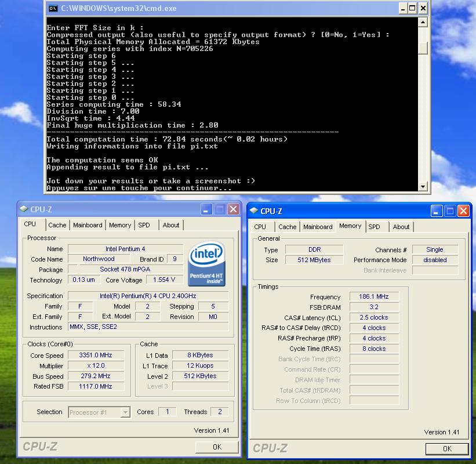Click Performance Mode value 'disabled'
The height and width of the screenshot is (464, 476).
pos(435,260)
